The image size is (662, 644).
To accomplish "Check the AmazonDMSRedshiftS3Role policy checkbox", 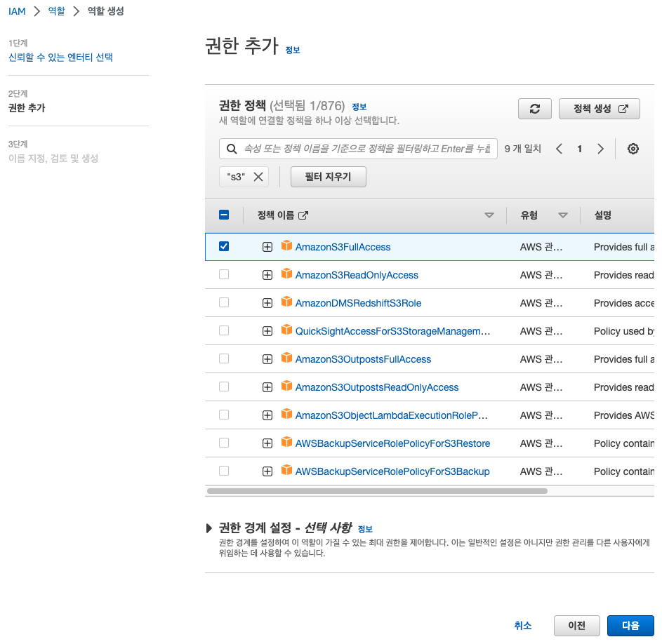I will coord(224,302).
